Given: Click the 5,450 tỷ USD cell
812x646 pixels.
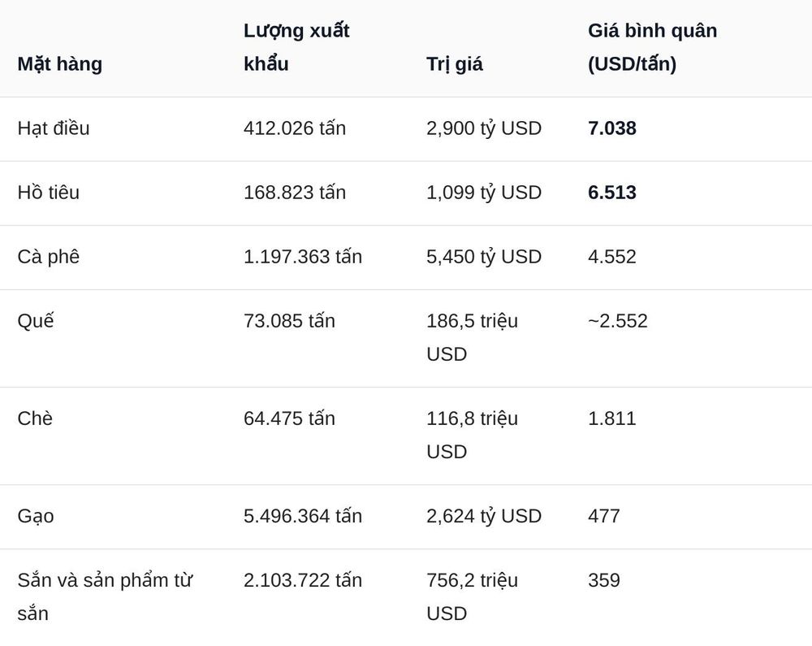Looking at the screenshot, I should point(484,257).
